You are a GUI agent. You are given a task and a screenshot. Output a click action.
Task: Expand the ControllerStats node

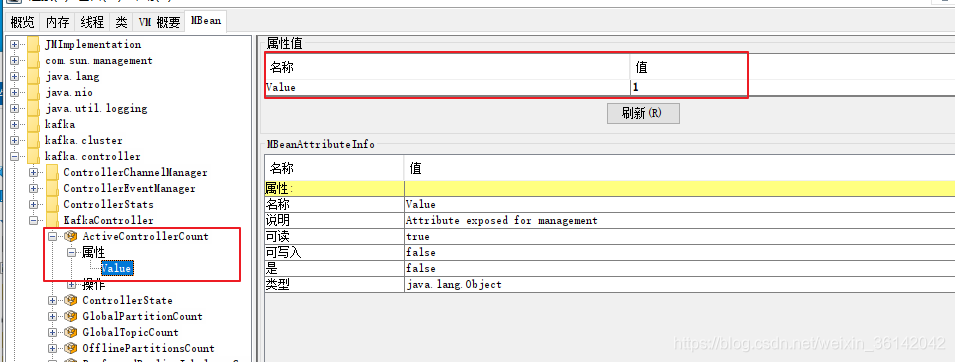point(33,204)
